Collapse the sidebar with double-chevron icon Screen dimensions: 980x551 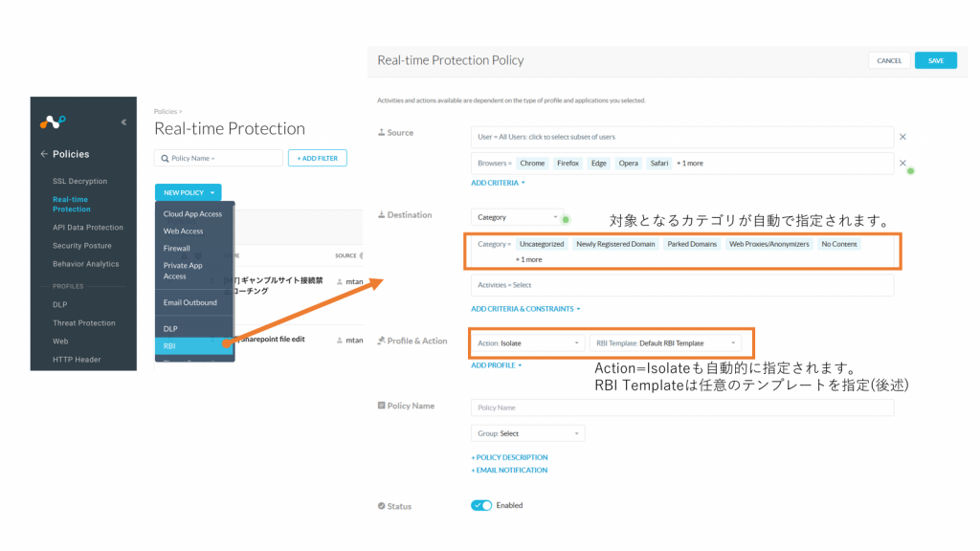tap(122, 122)
